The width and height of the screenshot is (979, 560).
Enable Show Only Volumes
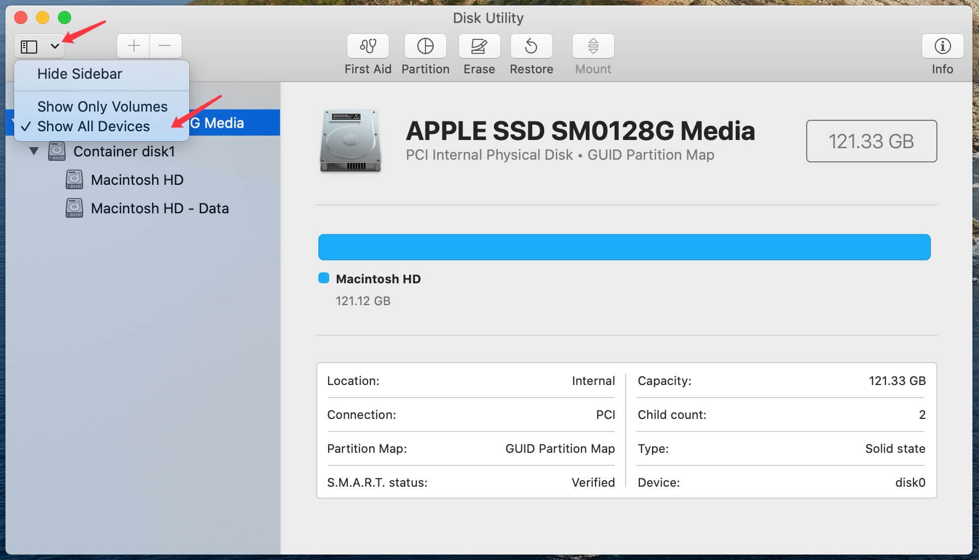(x=102, y=106)
